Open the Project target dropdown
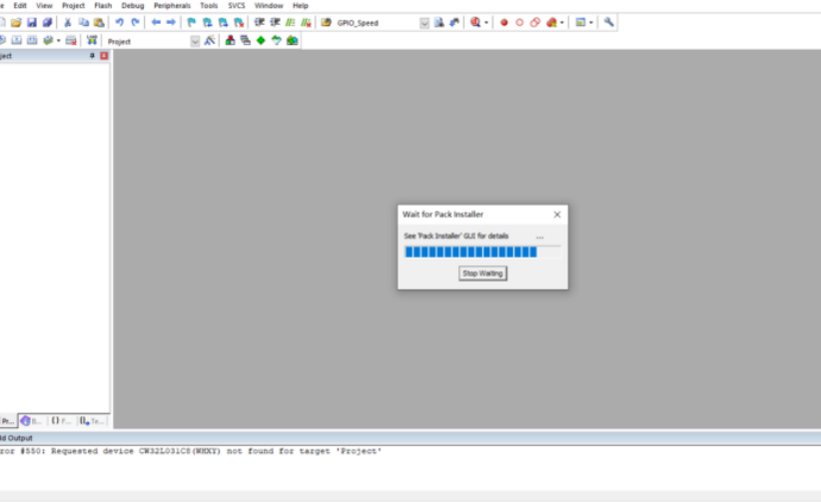The width and height of the screenshot is (821, 504). pos(195,41)
